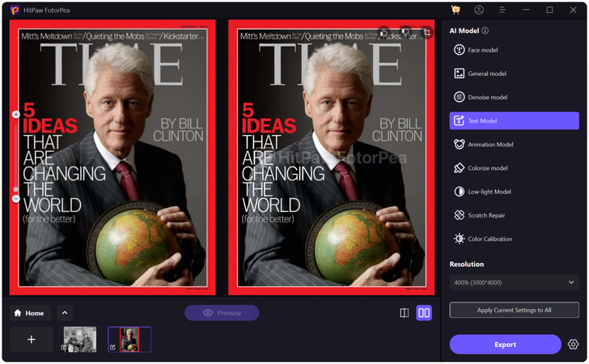Select the Face model option
The width and height of the screenshot is (589, 364).
(x=514, y=50)
